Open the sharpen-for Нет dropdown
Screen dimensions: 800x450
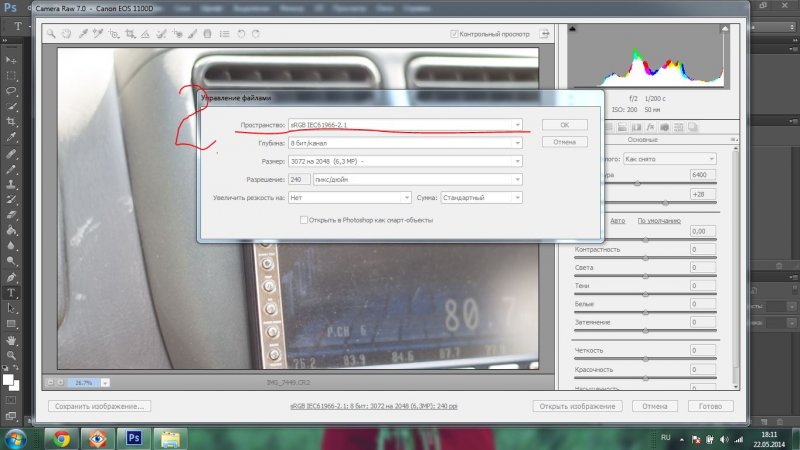click(349, 197)
